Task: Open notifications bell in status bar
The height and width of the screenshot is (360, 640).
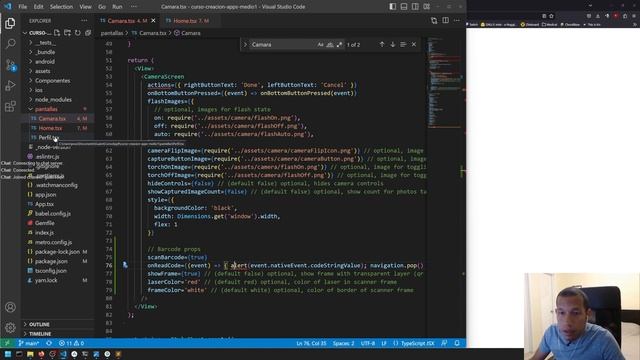Action: 457,343
